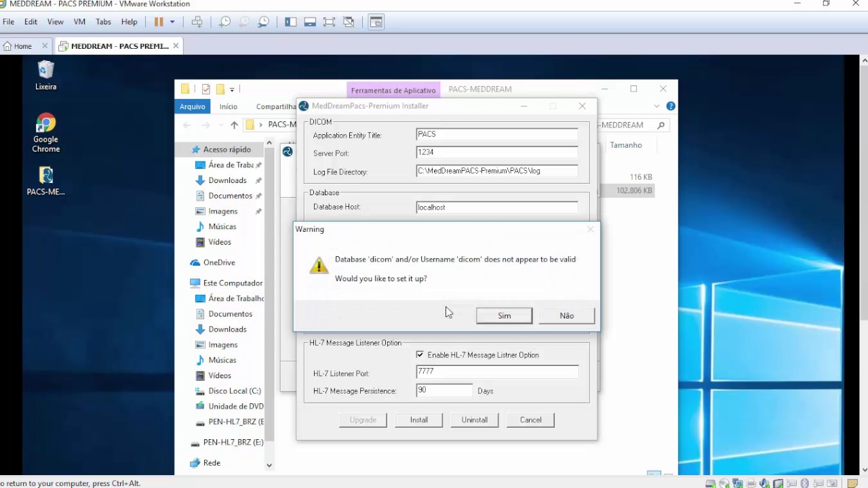This screenshot has height=488, width=868.
Task: Open the VM menu
Action: pos(79,22)
